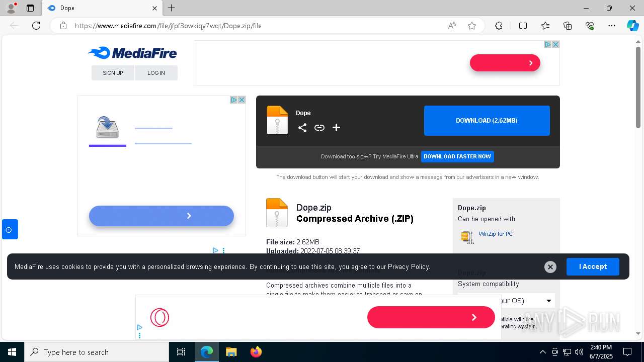Click the SIGN UP button

(113, 73)
